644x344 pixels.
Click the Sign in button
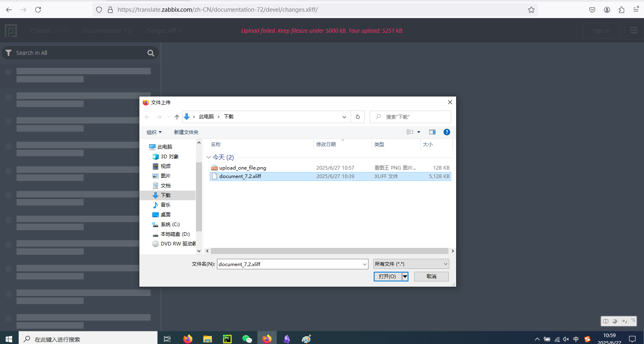[601, 30]
